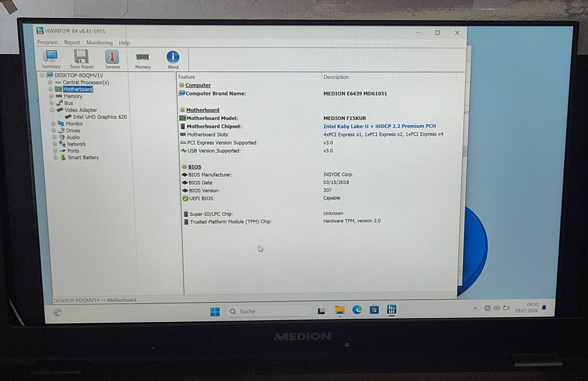
Task: Click the MEDION F15KUR model value
Action: (x=345, y=118)
